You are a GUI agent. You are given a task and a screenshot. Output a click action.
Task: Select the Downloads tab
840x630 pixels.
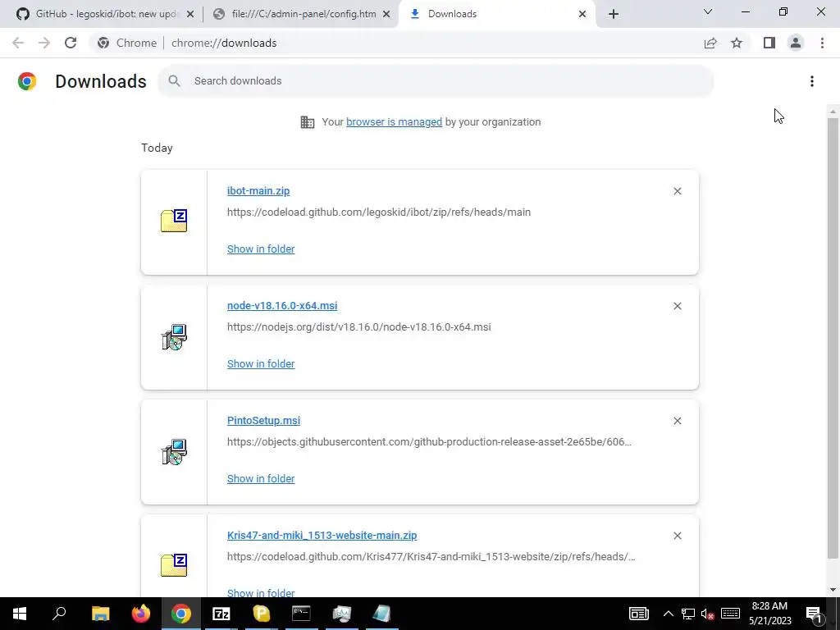click(496, 14)
